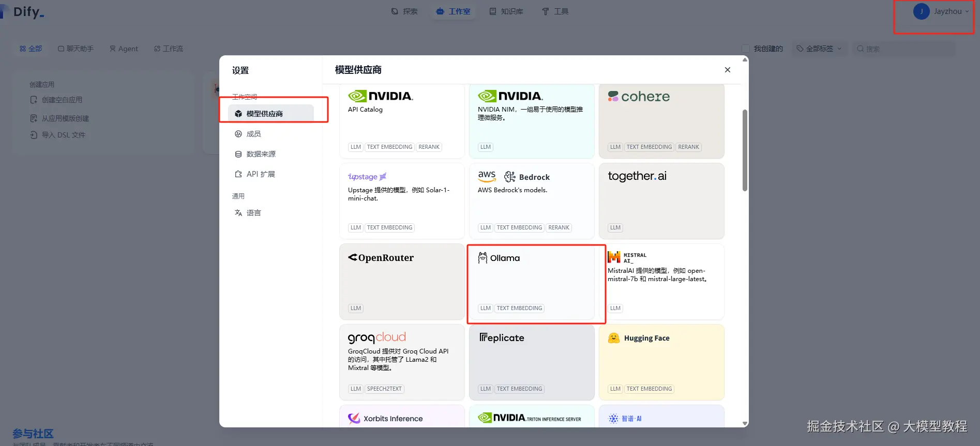
Task: Click the dialog scroll-down arrow
Action: pos(745,423)
